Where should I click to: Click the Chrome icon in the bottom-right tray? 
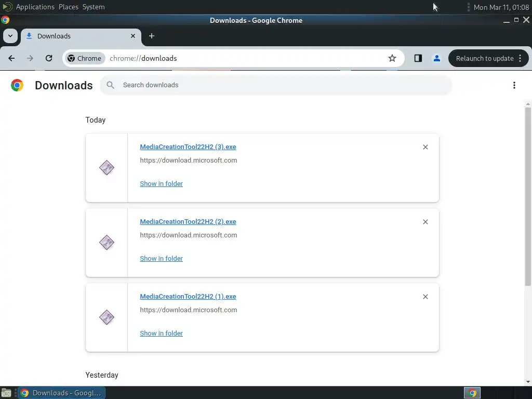[472, 393]
